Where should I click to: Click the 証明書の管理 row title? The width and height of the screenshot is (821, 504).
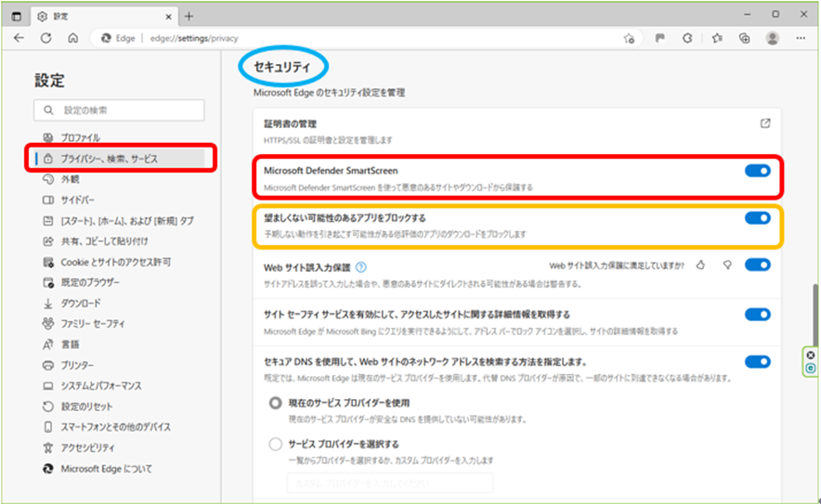pyautogui.click(x=290, y=124)
